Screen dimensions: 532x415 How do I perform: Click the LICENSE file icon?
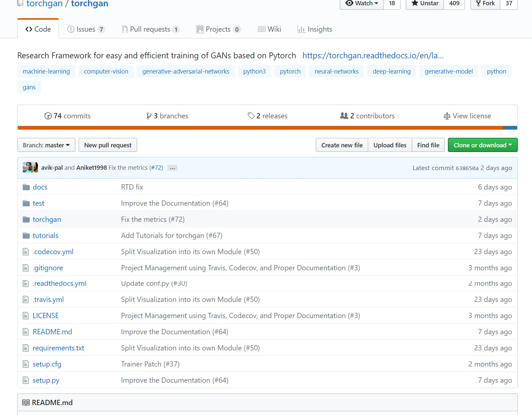[26, 316]
